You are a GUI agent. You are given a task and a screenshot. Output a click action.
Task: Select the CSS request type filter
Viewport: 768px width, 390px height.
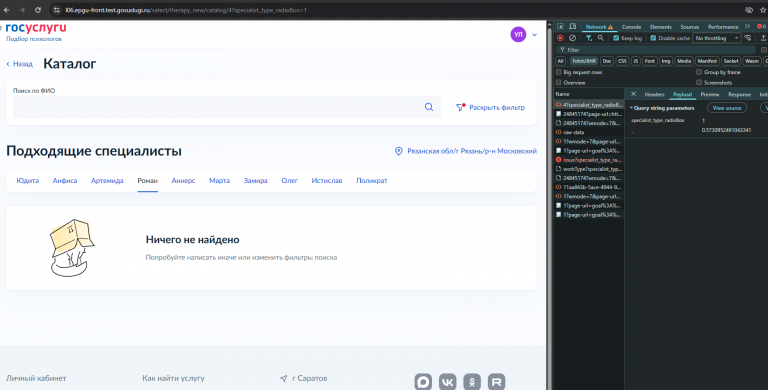(x=622, y=61)
